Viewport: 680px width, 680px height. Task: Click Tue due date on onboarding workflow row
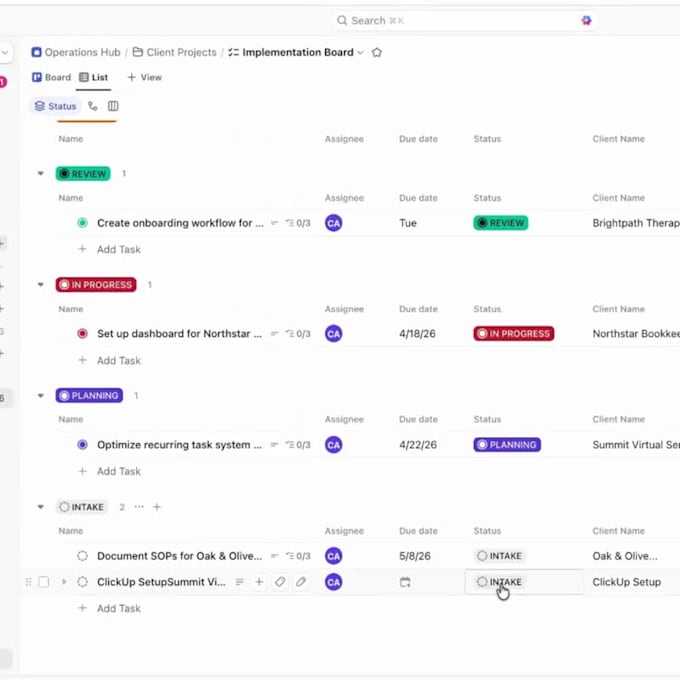coord(408,223)
